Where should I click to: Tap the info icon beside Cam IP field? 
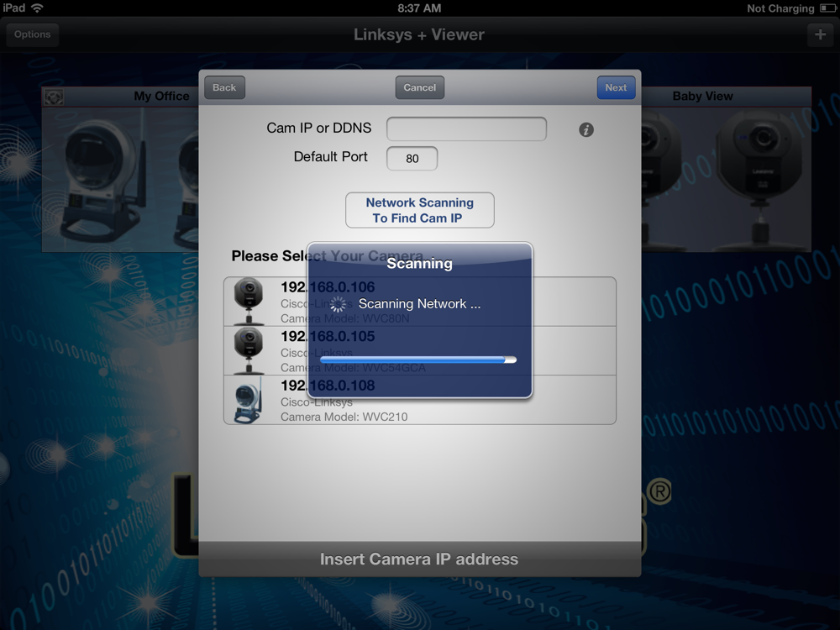(586, 129)
